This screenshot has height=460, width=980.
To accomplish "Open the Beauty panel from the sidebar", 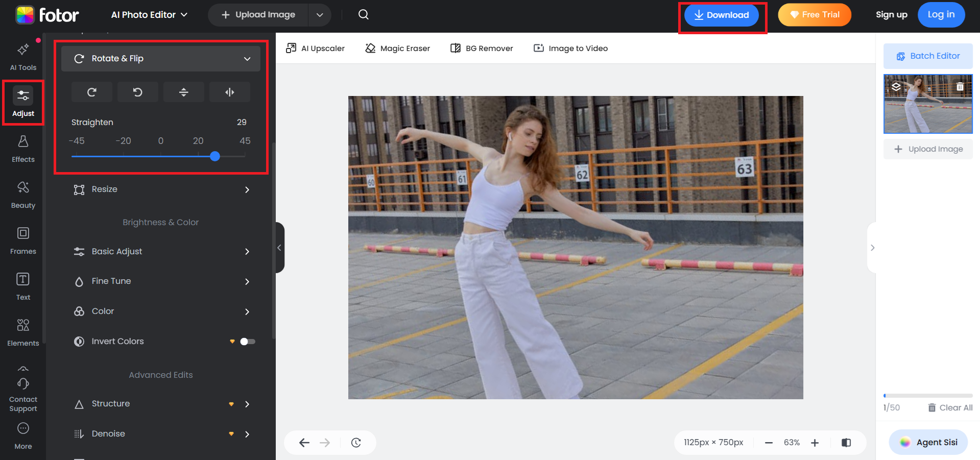I will 22,194.
